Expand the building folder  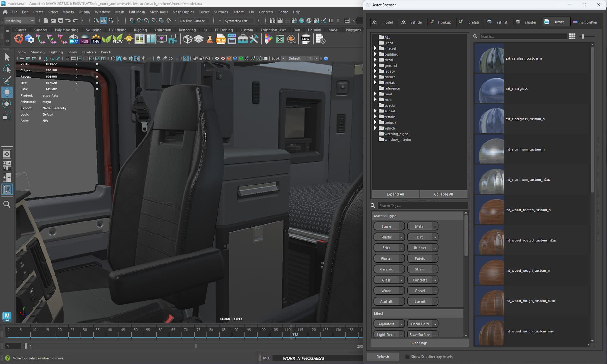tap(375, 54)
